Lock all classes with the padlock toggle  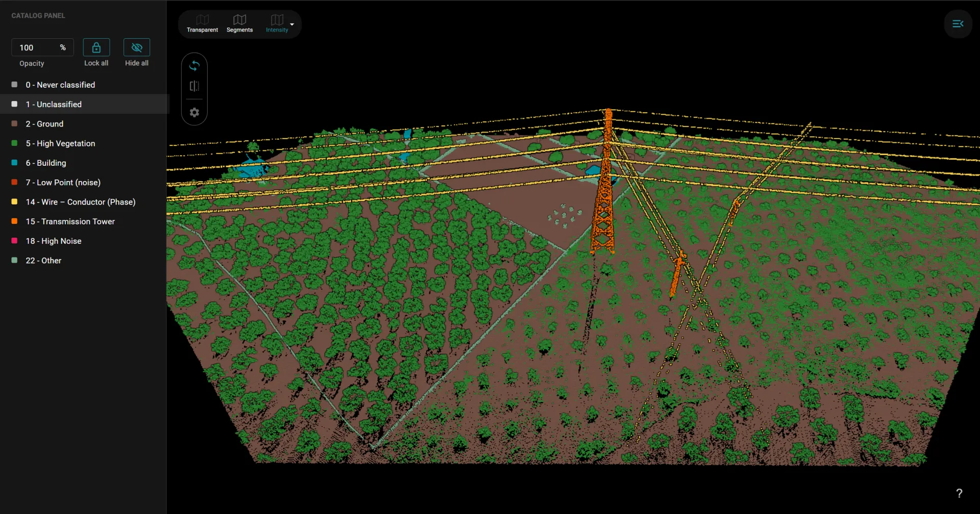tap(96, 47)
